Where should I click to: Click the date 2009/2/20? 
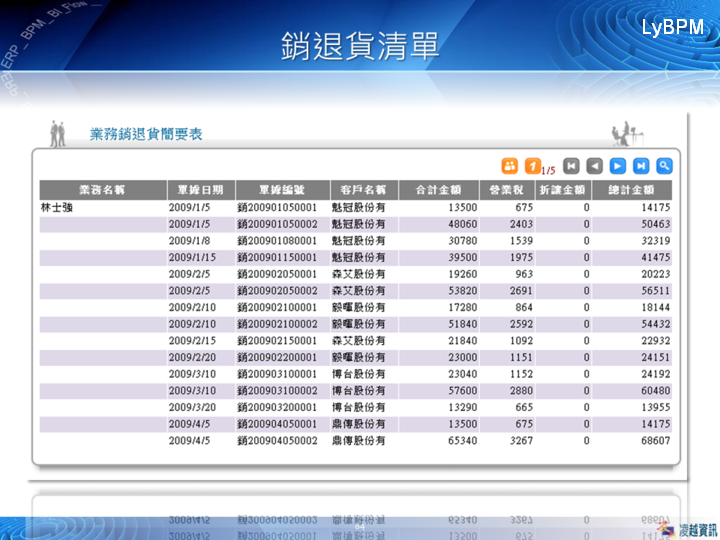[192, 357]
